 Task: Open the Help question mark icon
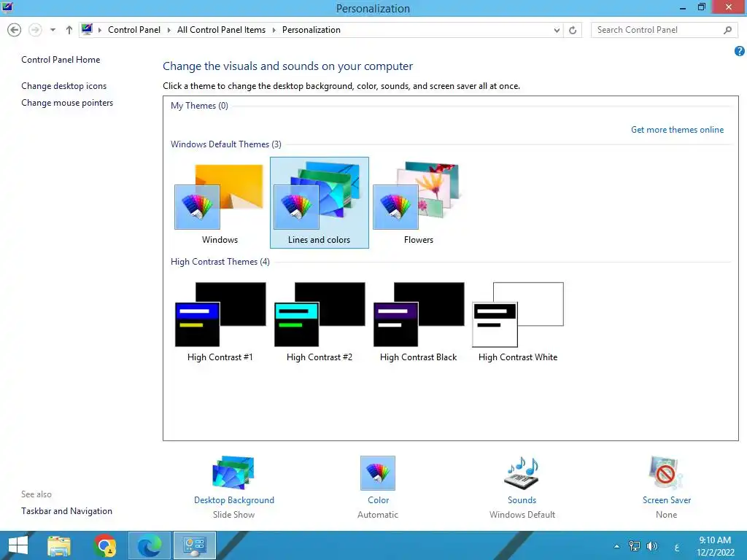pos(740,51)
